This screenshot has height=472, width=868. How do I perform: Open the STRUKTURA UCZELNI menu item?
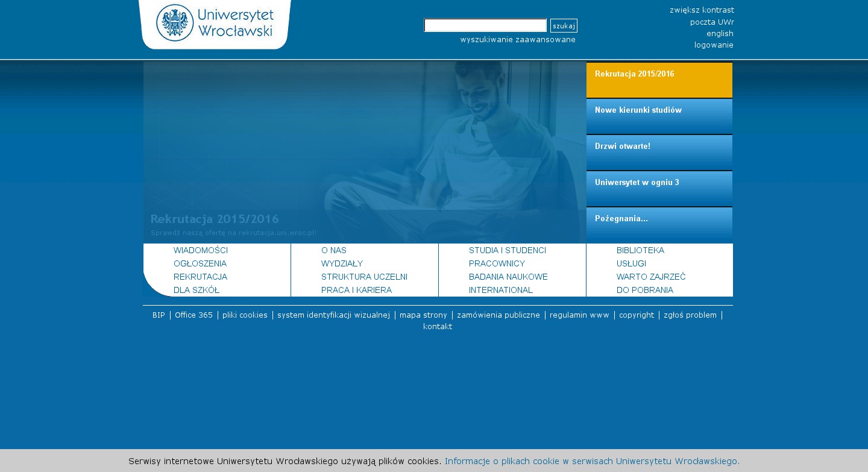point(364,277)
